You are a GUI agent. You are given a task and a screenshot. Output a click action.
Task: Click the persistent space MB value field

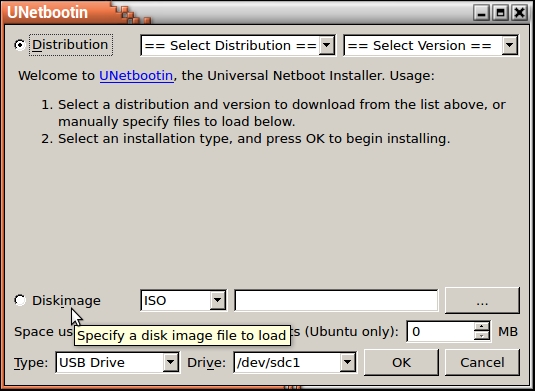coord(440,331)
